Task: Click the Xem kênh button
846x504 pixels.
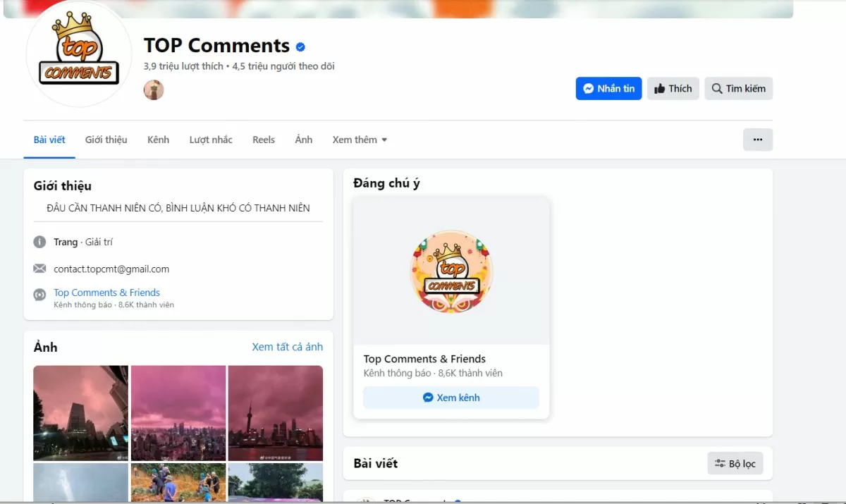Action: (x=451, y=398)
